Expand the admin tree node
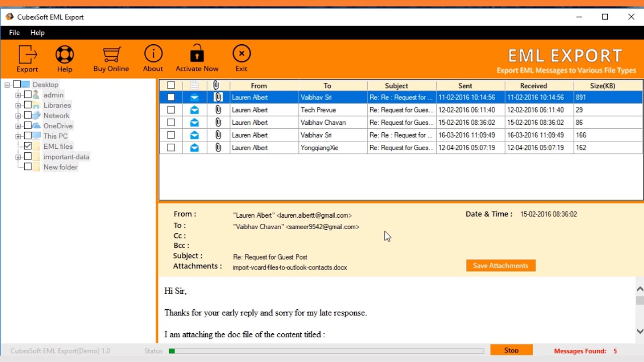The image size is (644, 362). [x=18, y=95]
